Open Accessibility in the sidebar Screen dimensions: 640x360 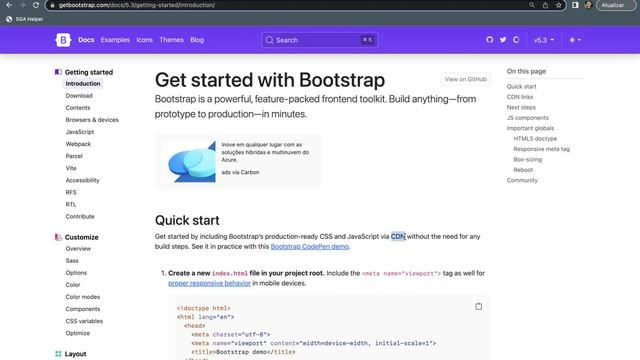pos(82,180)
